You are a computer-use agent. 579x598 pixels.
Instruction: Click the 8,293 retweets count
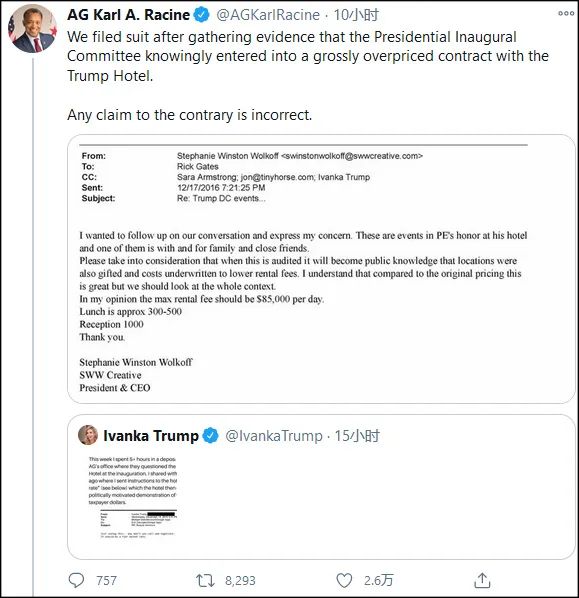[240, 580]
